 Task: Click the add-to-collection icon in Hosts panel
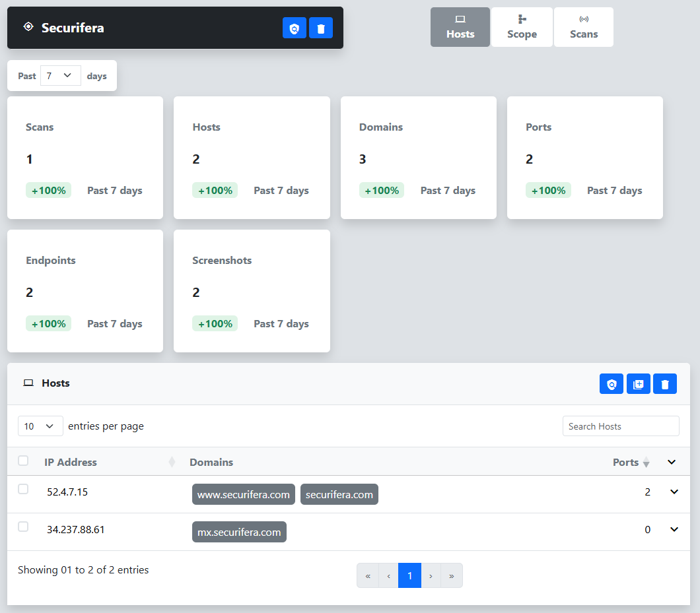pos(638,383)
